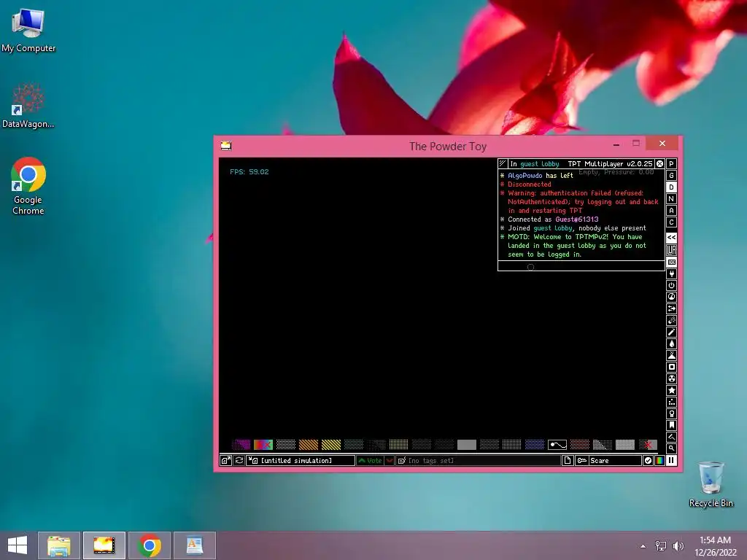Open the Electronics plug menu icon

[671, 274]
